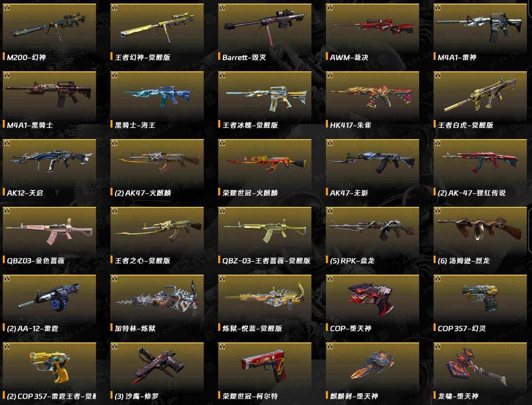Open the AWM-裁决 red sniper item
This screenshot has height=405, width=532.
[x=372, y=32]
